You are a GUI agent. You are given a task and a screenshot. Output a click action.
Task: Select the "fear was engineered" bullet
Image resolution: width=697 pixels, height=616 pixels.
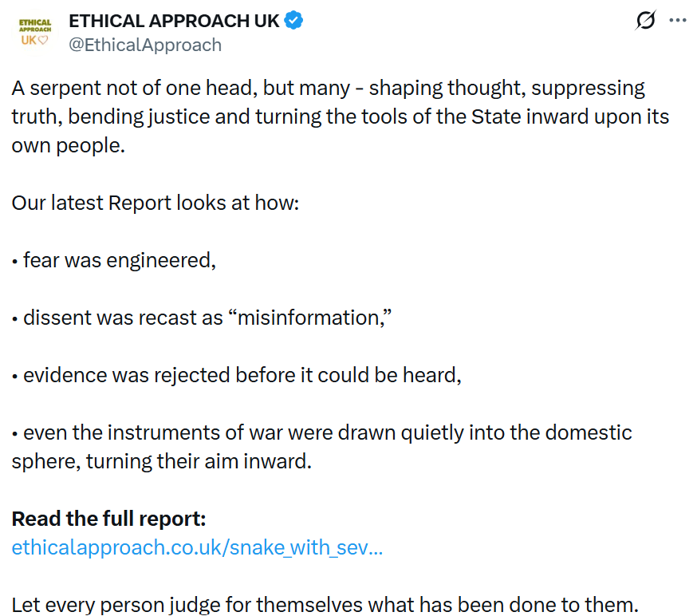(x=119, y=260)
